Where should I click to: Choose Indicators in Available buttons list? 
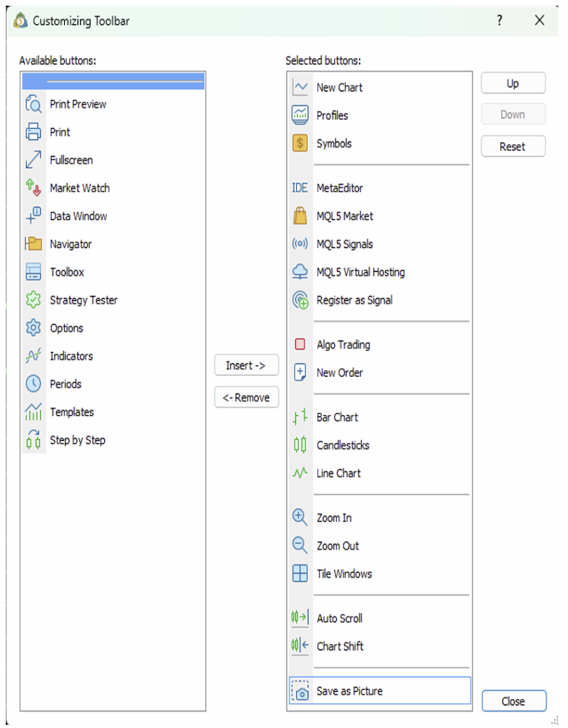tap(71, 356)
